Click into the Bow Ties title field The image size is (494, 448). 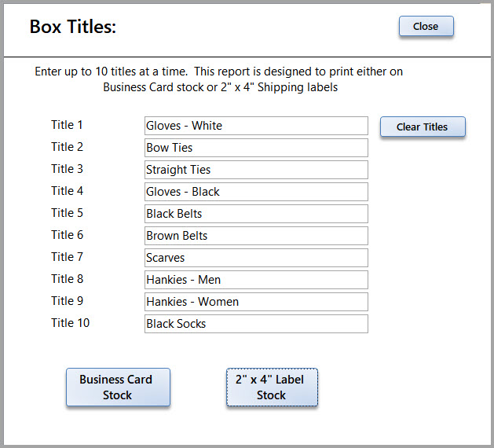pos(256,148)
